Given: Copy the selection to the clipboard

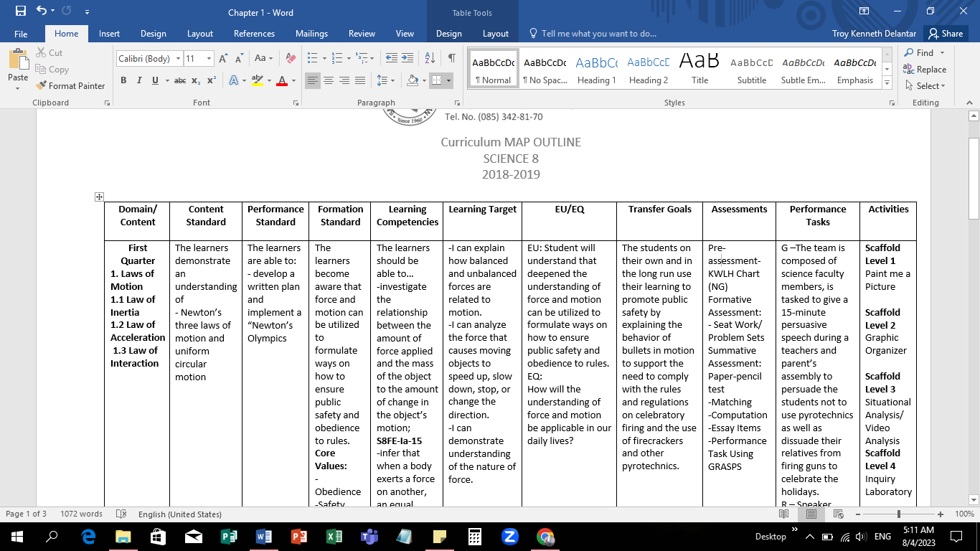Looking at the screenshot, I should coord(52,69).
